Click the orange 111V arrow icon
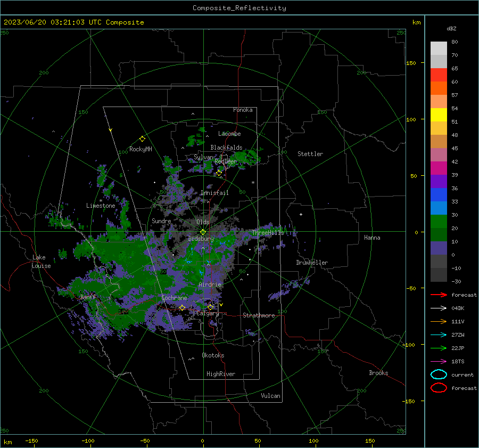Viewport: 479px width, 448px height. coord(439,321)
